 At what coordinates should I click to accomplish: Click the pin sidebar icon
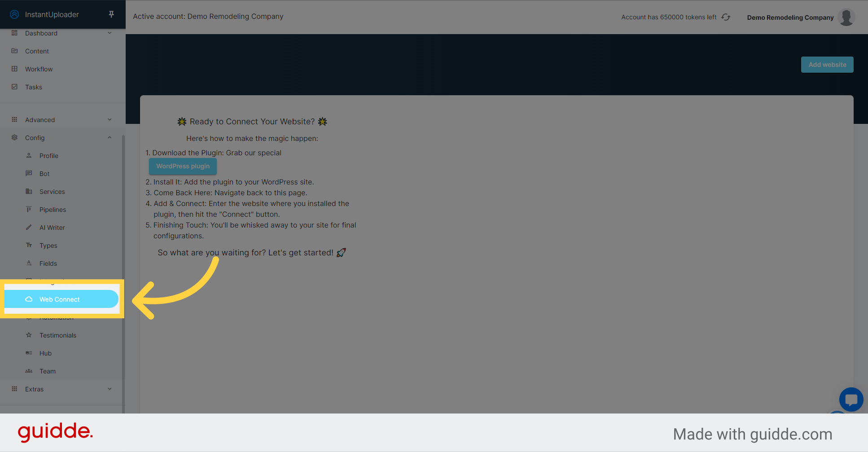tap(111, 14)
